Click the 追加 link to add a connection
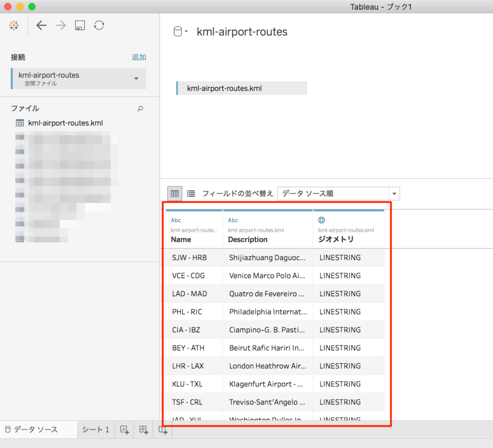Viewport: 493px width, 448px height. [139, 57]
